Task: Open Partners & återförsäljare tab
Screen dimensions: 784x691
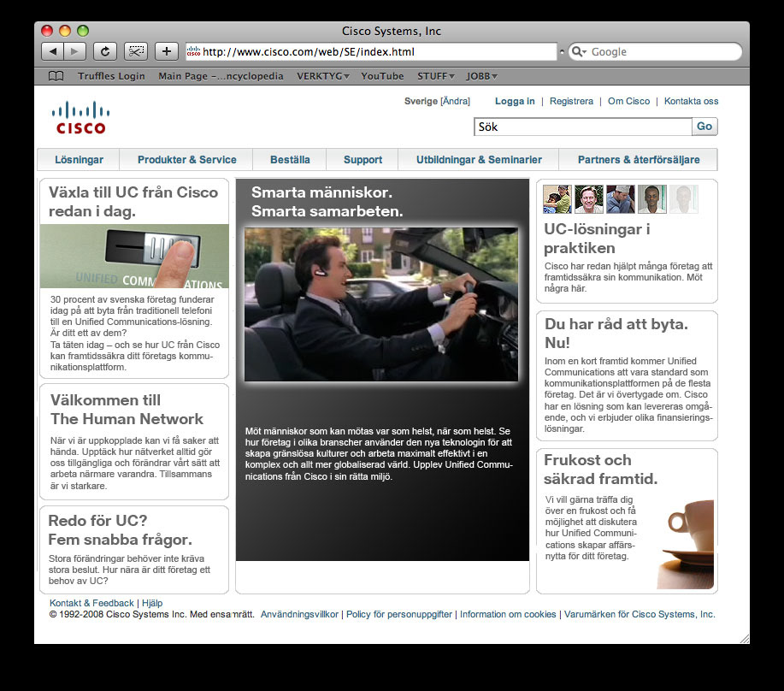Action: 639,160
